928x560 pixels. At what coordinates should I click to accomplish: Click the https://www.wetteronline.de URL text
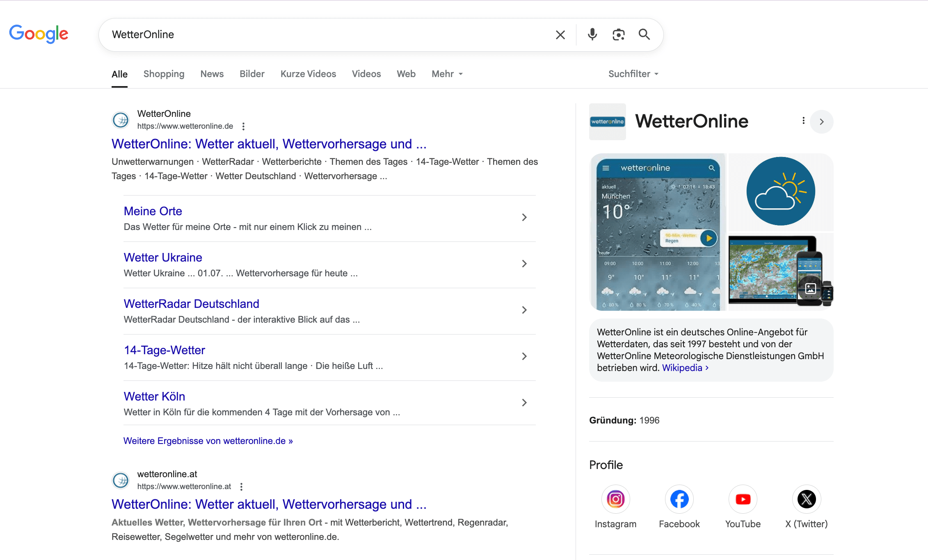point(185,126)
